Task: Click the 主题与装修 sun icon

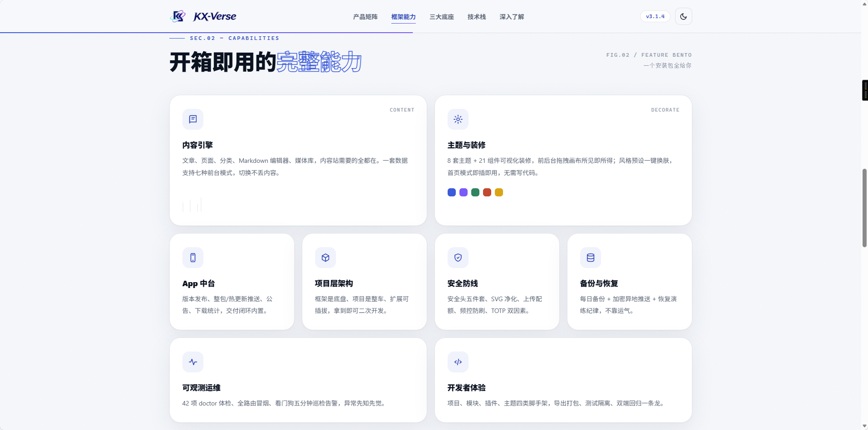Action: click(458, 119)
